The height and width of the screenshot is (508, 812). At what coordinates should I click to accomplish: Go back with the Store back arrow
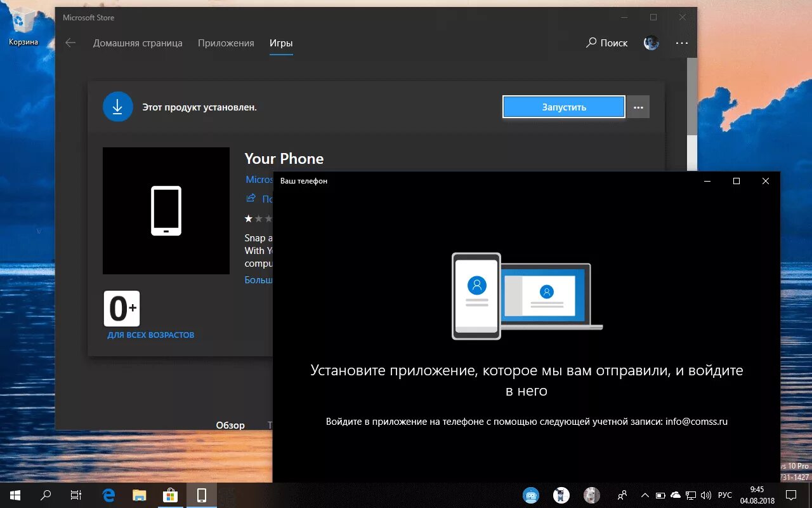pyautogui.click(x=70, y=43)
